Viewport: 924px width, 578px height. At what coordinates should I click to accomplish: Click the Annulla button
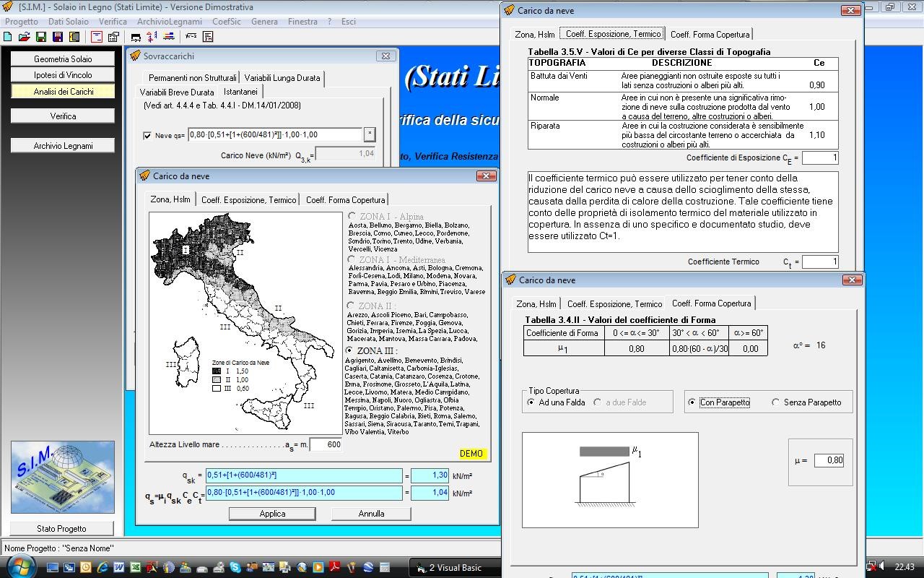click(371, 514)
